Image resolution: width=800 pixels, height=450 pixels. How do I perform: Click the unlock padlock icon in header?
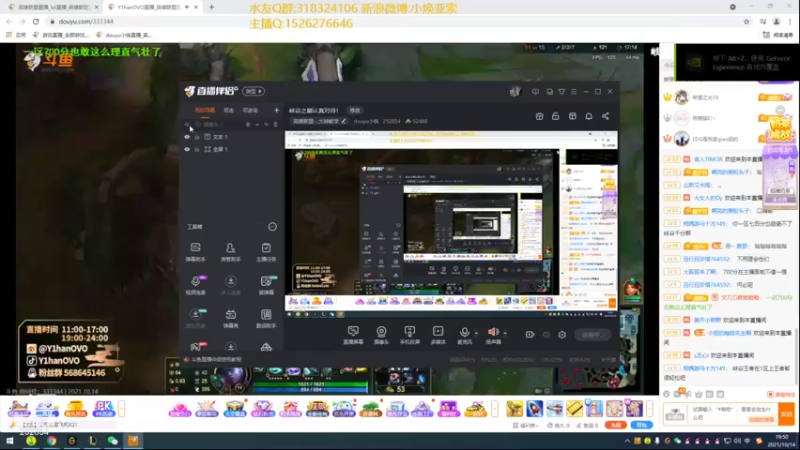pos(556,116)
